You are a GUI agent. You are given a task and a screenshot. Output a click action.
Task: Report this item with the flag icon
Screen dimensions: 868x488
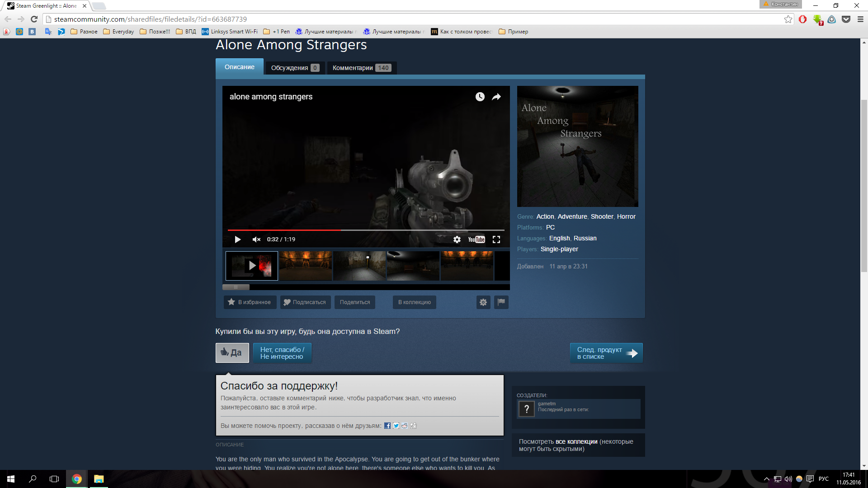coord(501,302)
